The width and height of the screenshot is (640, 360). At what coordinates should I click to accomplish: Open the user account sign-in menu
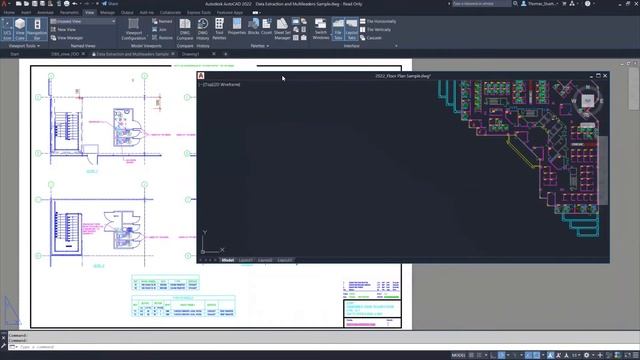tap(540, 4)
